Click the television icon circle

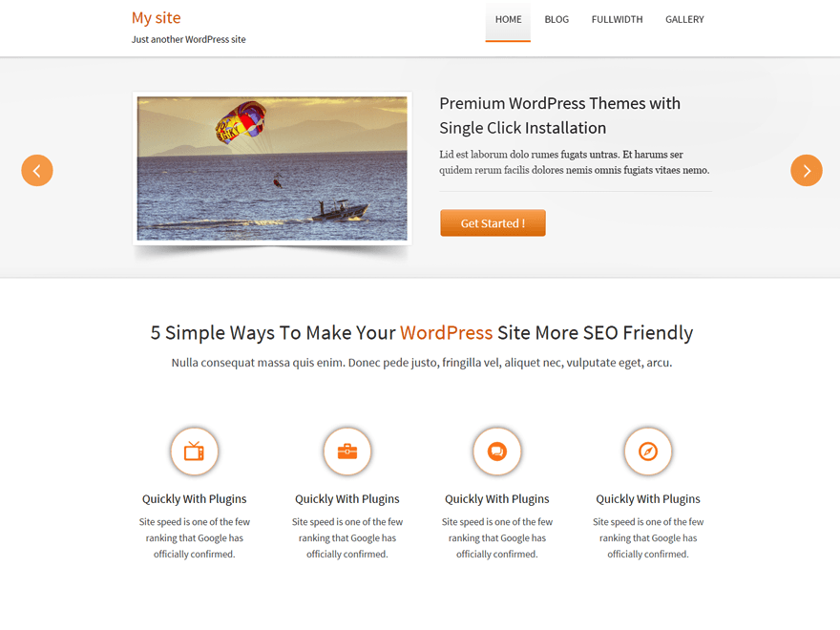pyautogui.click(x=195, y=451)
